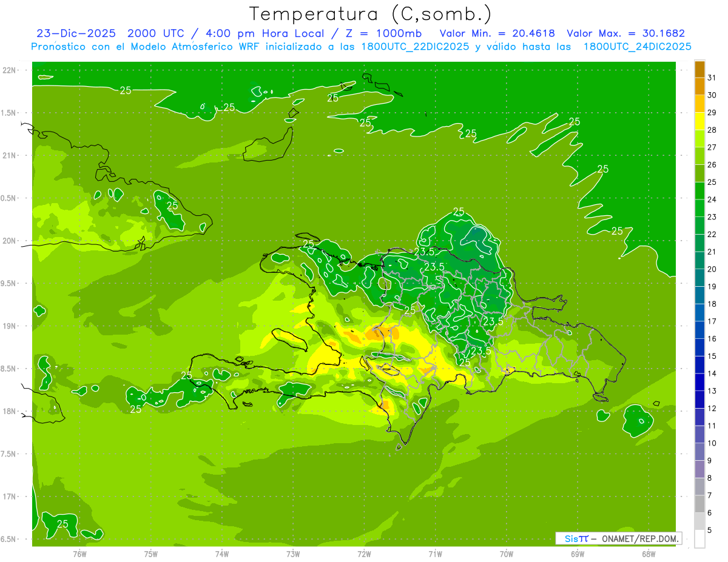This screenshot has height=562, width=728.
Task: Click the "75W" longitude label
Action: coord(151,554)
